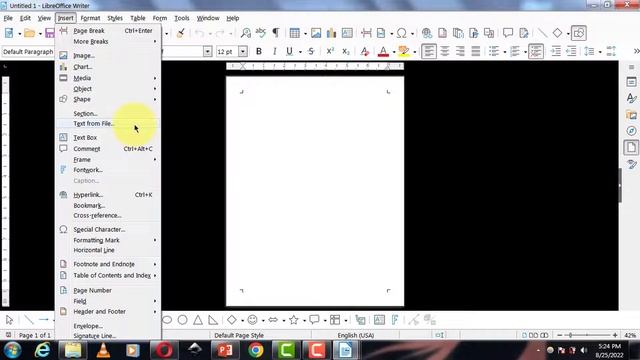This screenshot has width=640, height=360.
Task: Click the Draw Functions toolbar icon
Action: [578, 33]
